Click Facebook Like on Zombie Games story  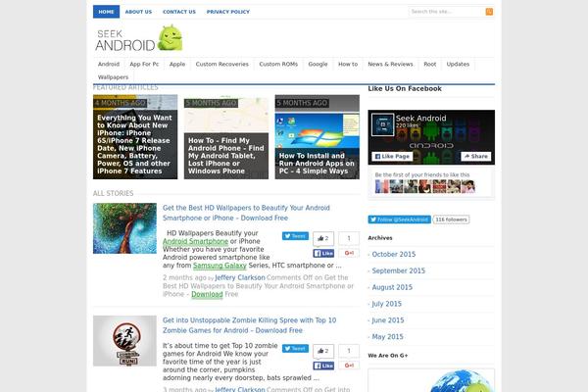[323, 366]
